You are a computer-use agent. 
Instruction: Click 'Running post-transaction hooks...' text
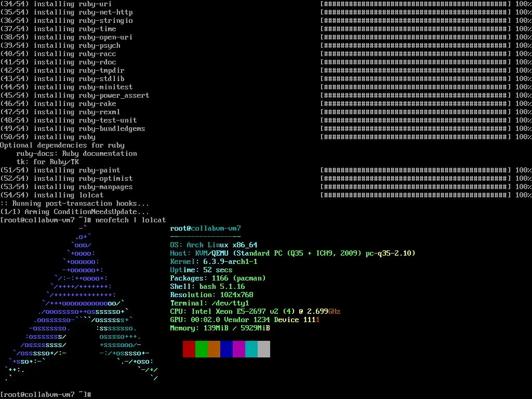[75, 204]
